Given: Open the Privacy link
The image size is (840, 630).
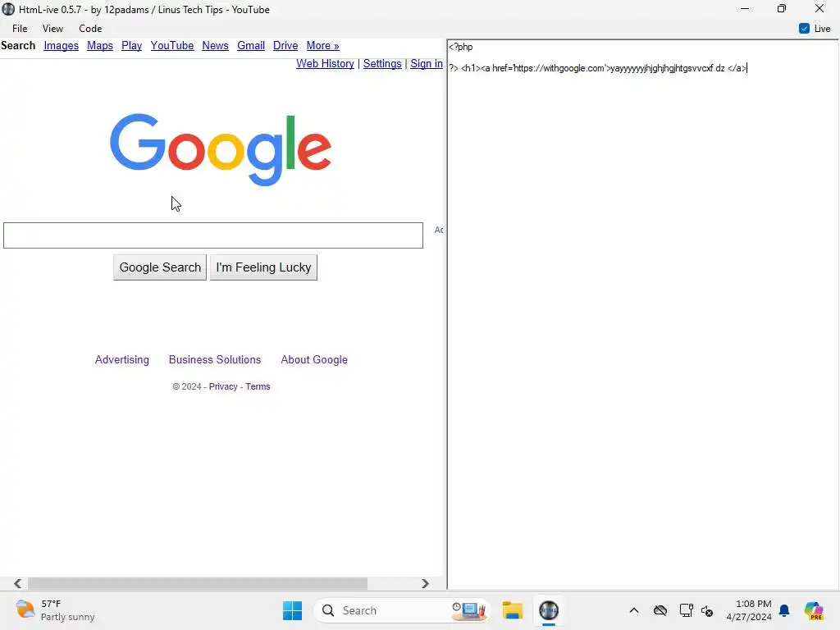Looking at the screenshot, I should click(x=223, y=386).
